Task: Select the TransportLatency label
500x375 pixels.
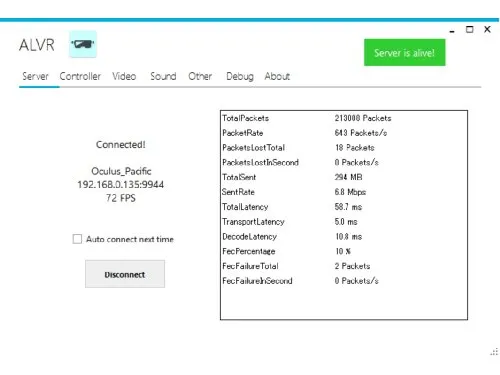Action: pos(253,222)
